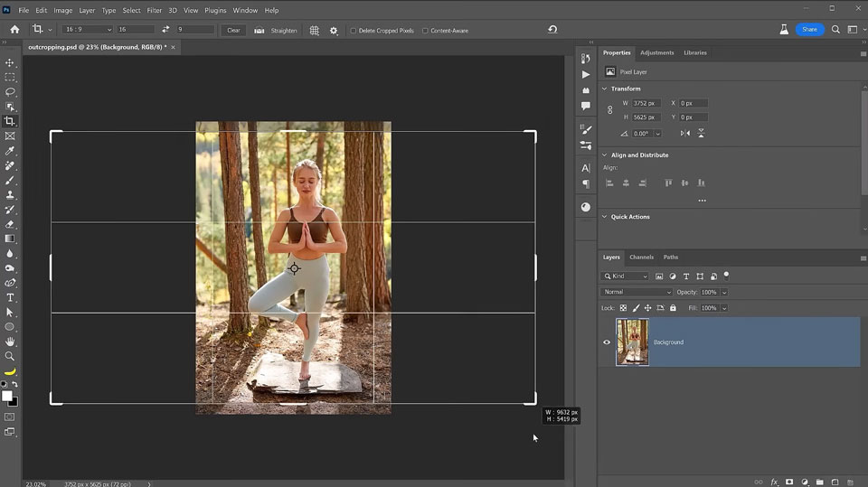Swap crop width and height values
The image size is (868, 487).
pyautogui.click(x=165, y=29)
